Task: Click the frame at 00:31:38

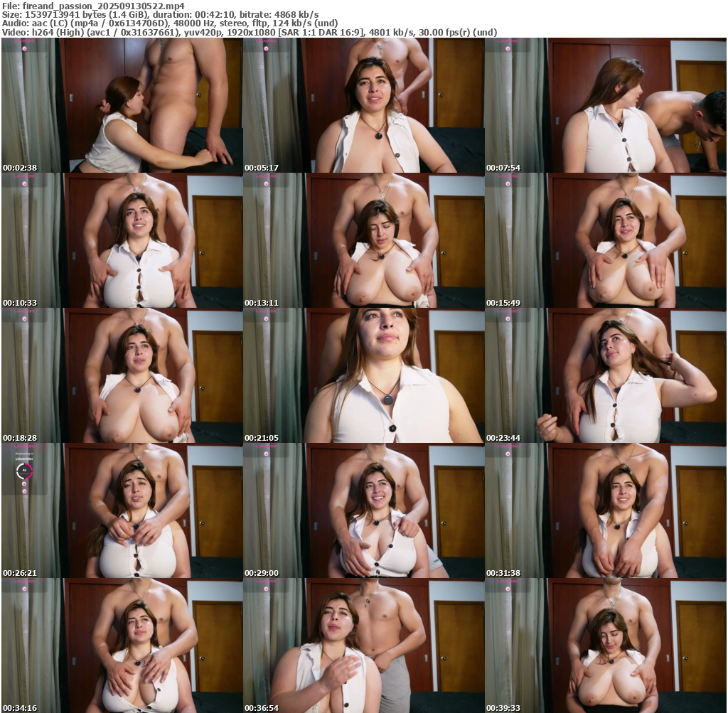Action: (605, 510)
